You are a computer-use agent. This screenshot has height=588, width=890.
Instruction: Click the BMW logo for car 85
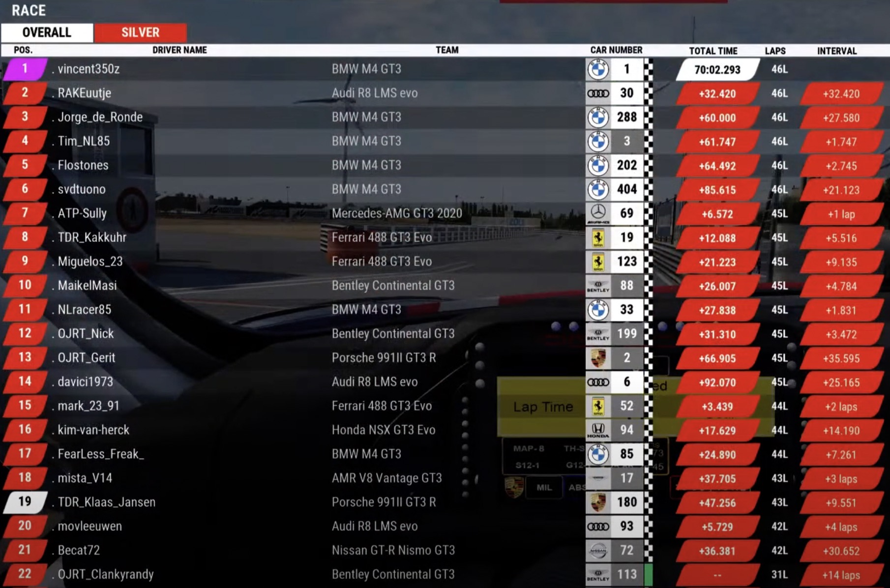coord(598,455)
